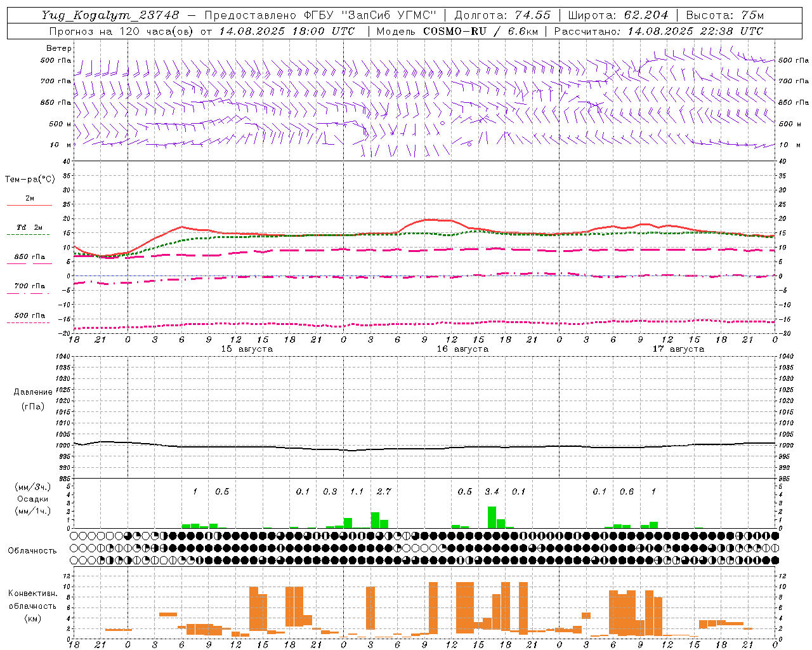
Task: Click the 700 гПа temperature legend entry
Action: [x=29, y=286]
